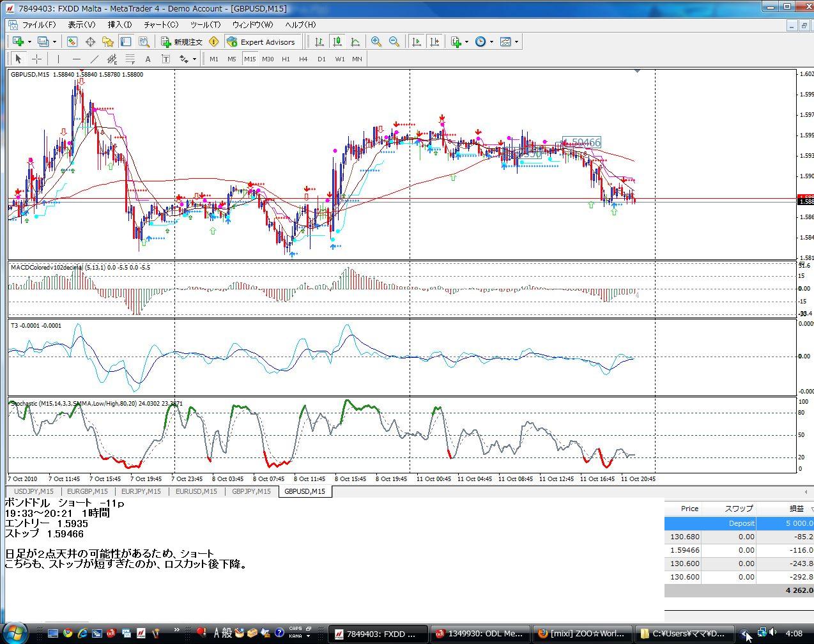Screen dimensions: 814x644
Task: Select the H4 timeframe
Action: (x=303, y=59)
